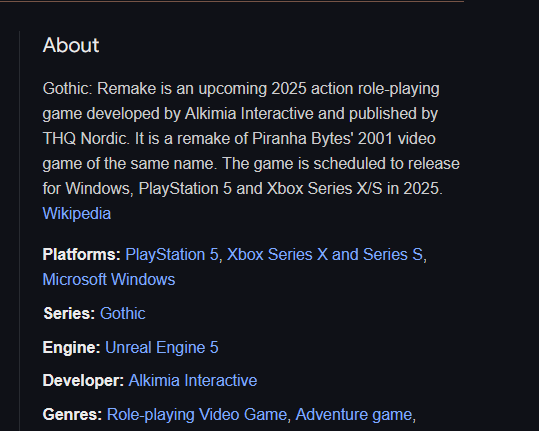Click the bold Developer: label
The height and width of the screenshot is (431, 539).
tap(83, 380)
